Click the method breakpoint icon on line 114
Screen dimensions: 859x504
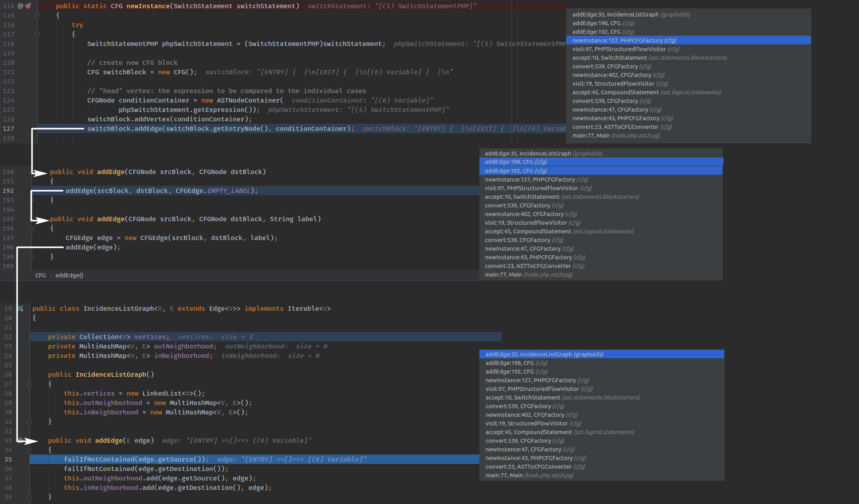(x=28, y=6)
